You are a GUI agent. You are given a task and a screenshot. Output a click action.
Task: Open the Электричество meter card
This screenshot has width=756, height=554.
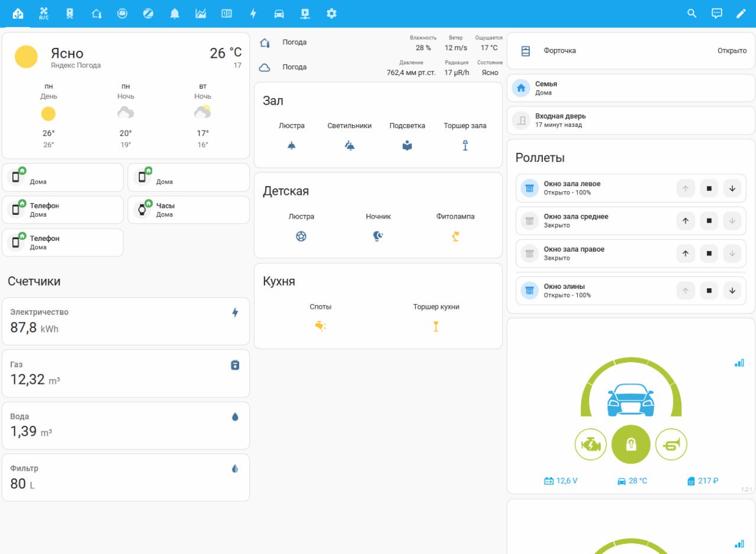point(126,321)
